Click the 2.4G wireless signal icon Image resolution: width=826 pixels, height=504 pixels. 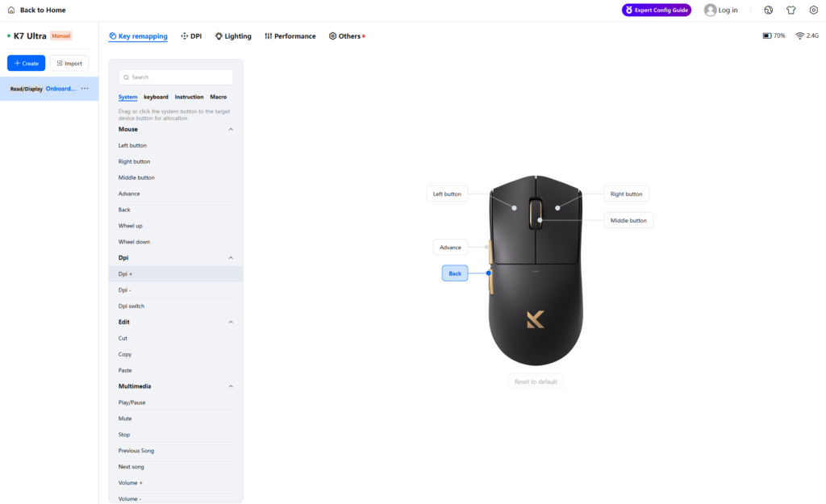pyautogui.click(x=799, y=36)
